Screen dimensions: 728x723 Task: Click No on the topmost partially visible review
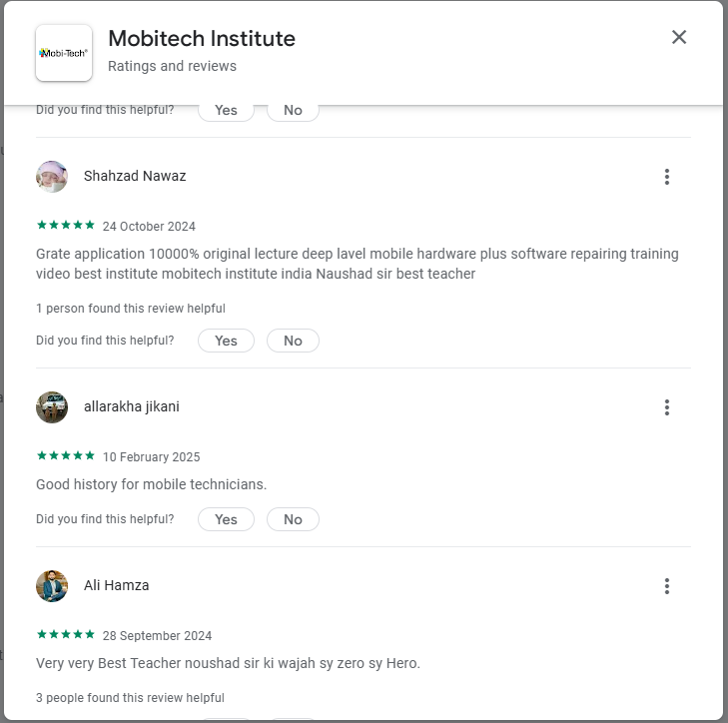tap(293, 110)
